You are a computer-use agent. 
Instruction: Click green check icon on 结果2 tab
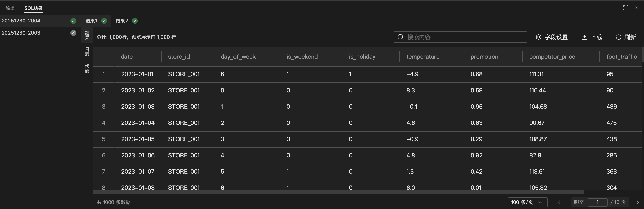[135, 21]
